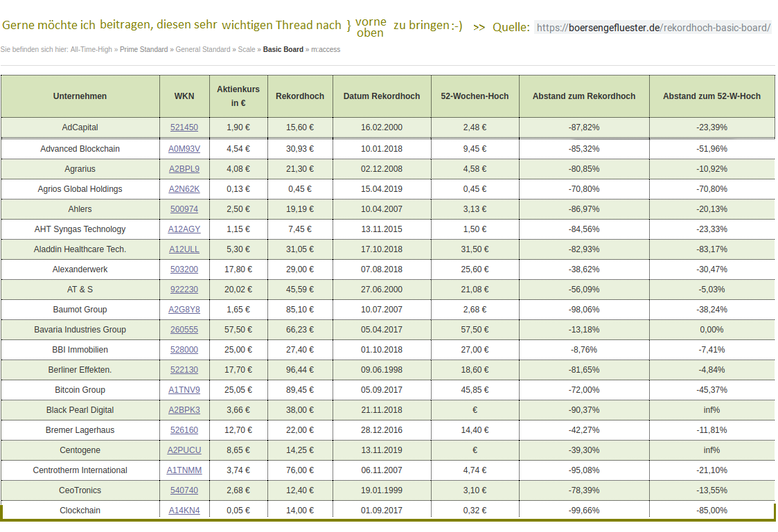Click the 16.02.2000 record date
Image resolution: width=778 pixels, height=532 pixels.
(382, 127)
